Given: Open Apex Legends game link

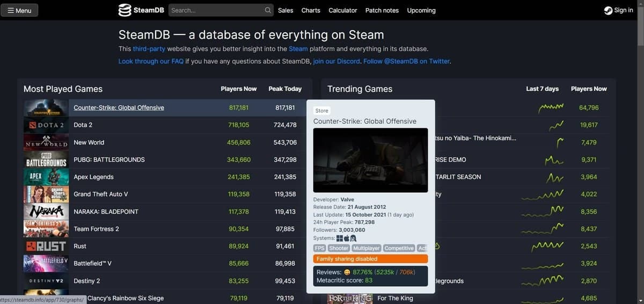Looking at the screenshot, I should click(93, 177).
